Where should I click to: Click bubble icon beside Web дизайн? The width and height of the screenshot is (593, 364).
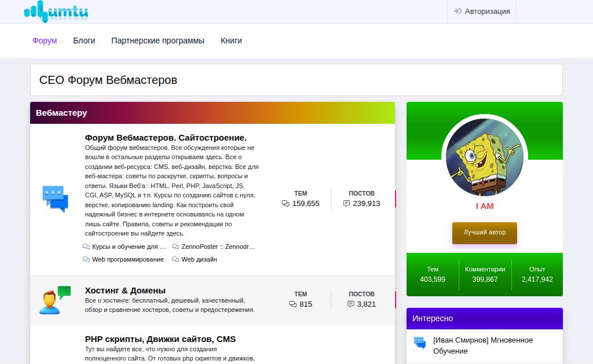[x=175, y=259]
